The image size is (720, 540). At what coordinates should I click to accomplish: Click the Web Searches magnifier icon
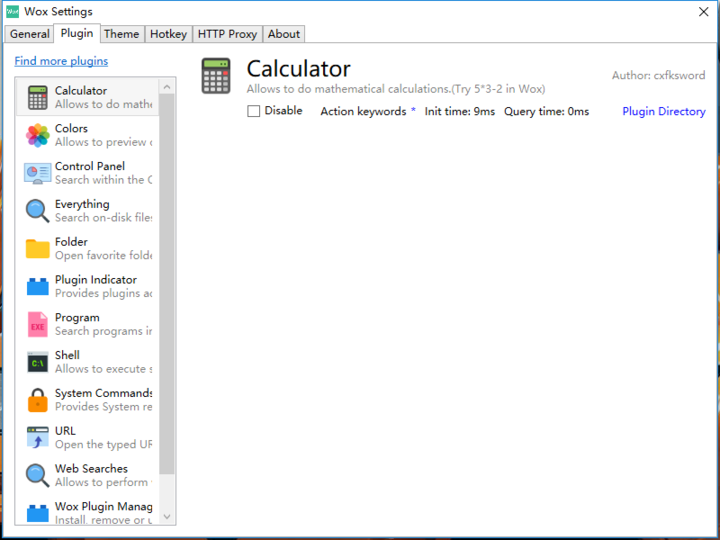[38, 475]
